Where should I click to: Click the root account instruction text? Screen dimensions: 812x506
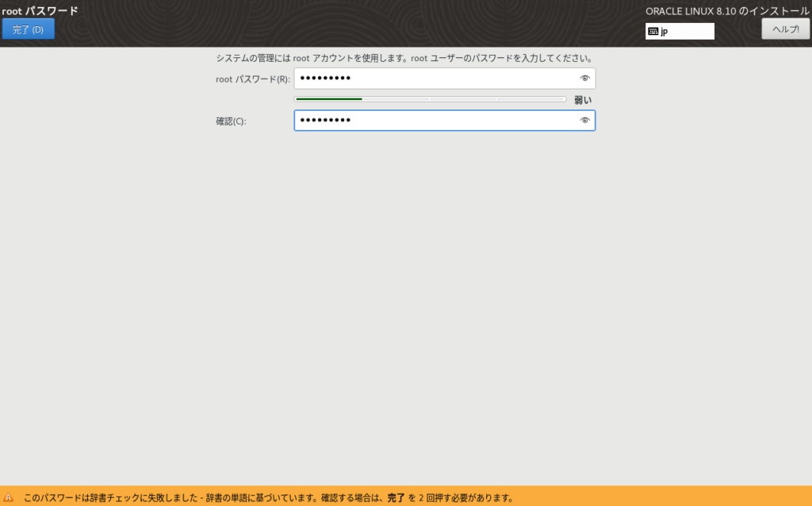(404, 59)
